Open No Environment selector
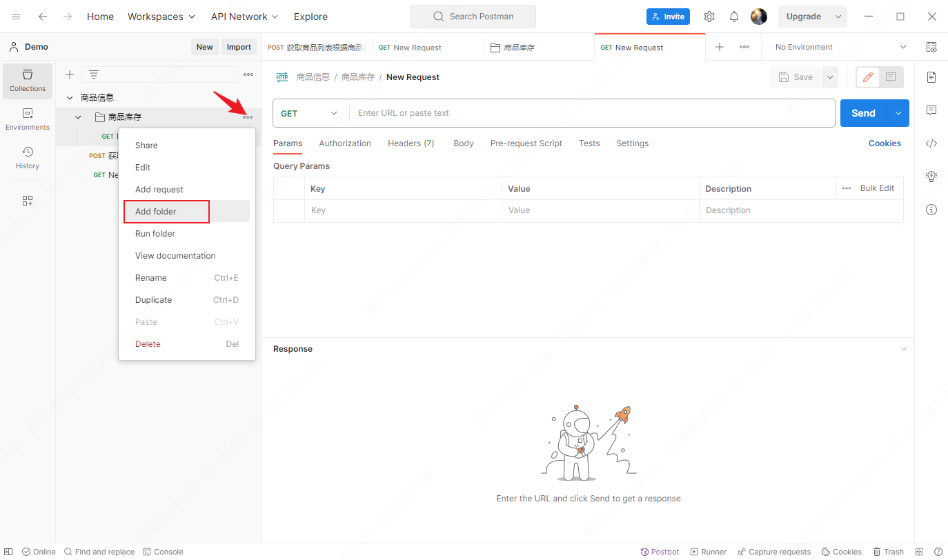 pos(840,47)
